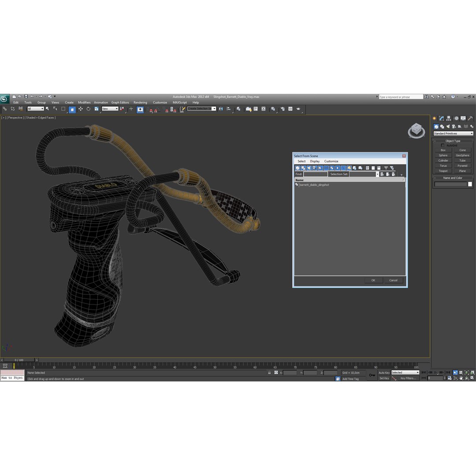Activate Select and Move tool
The image size is (476, 476).
[81, 109]
